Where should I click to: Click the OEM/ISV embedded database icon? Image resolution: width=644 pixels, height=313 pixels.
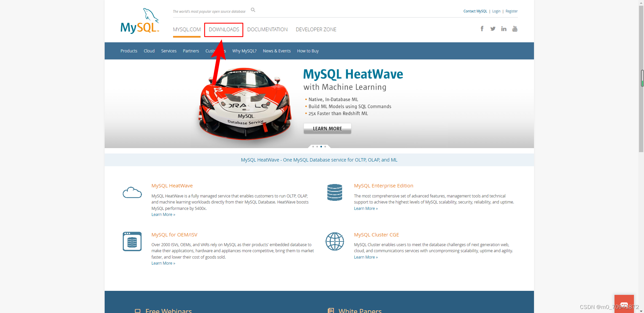click(x=132, y=241)
